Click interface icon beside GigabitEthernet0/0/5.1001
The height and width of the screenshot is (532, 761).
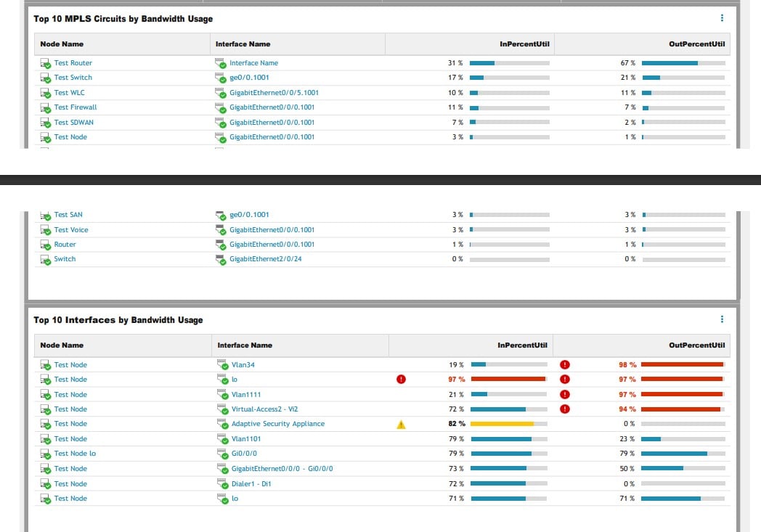click(x=220, y=93)
